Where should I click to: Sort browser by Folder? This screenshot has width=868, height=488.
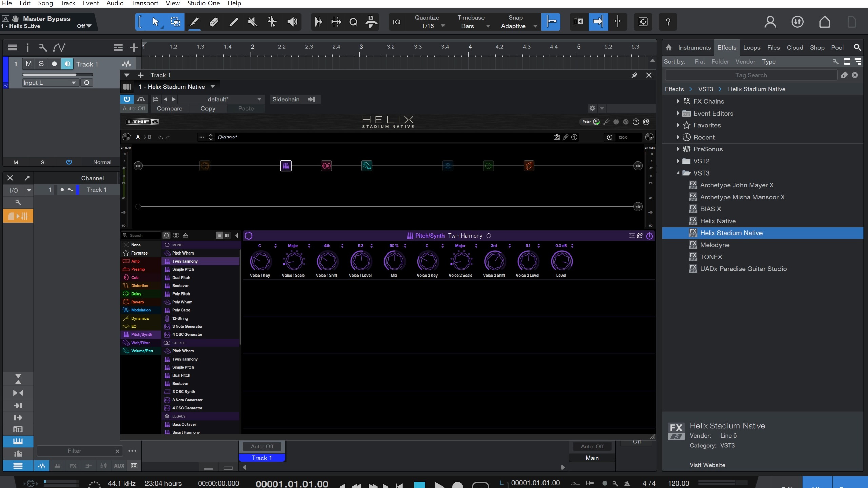pyautogui.click(x=720, y=62)
